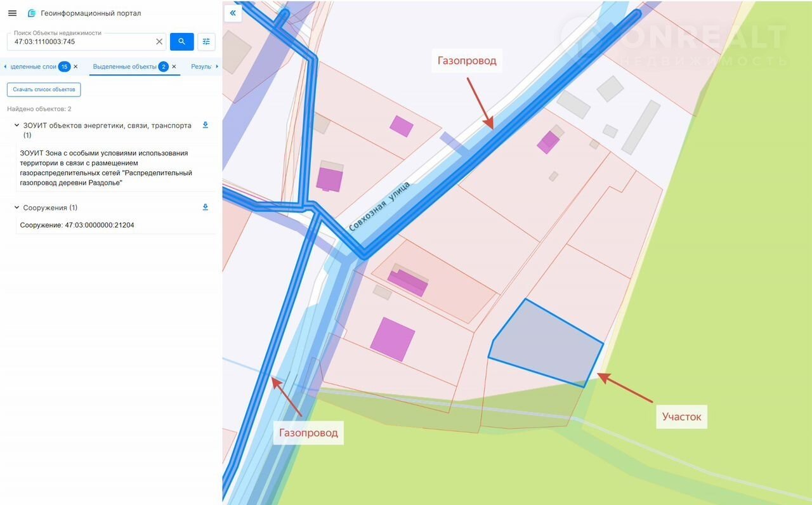The width and height of the screenshot is (812, 505).
Task: Clear the cadastral number search field
Action: pos(159,42)
